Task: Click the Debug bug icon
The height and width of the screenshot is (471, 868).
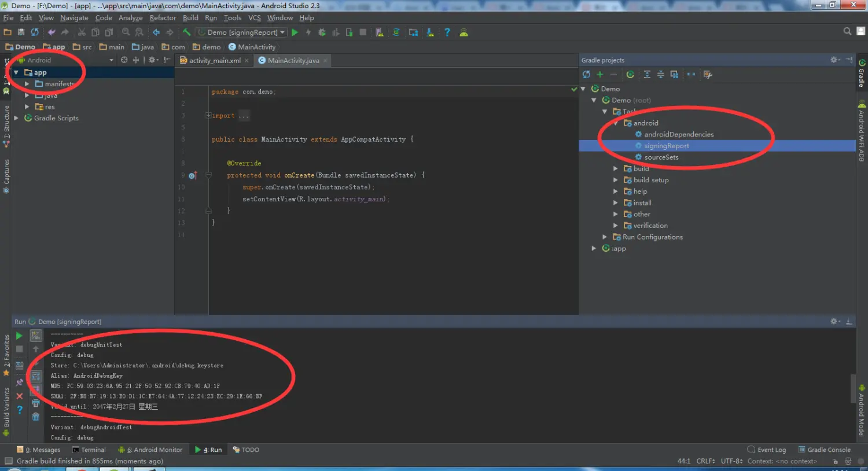Action: [322, 32]
